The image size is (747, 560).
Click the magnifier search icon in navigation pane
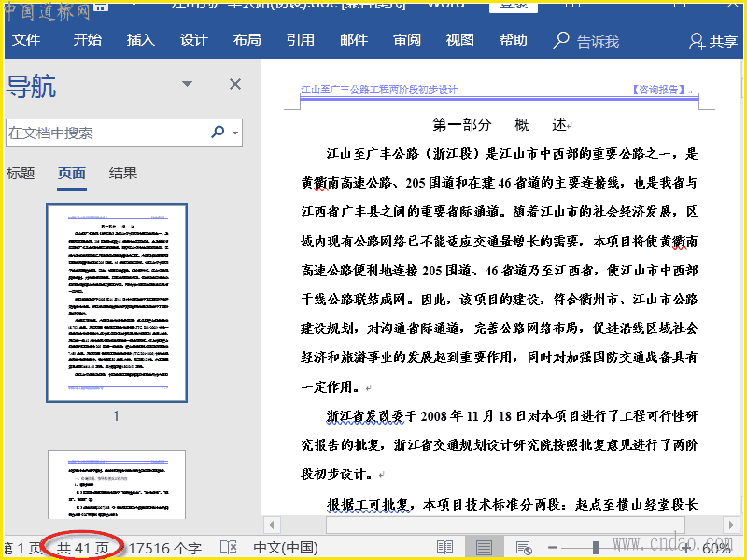click(218, 132)
